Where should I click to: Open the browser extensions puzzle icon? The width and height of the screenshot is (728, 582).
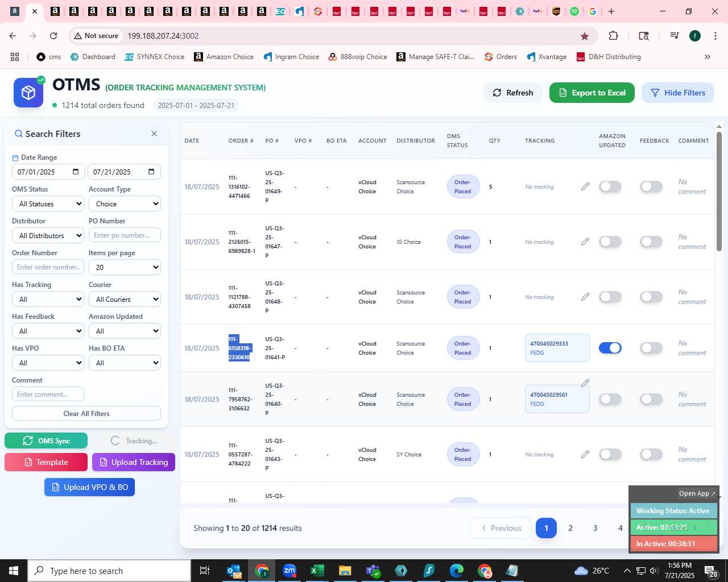[613, 36]
